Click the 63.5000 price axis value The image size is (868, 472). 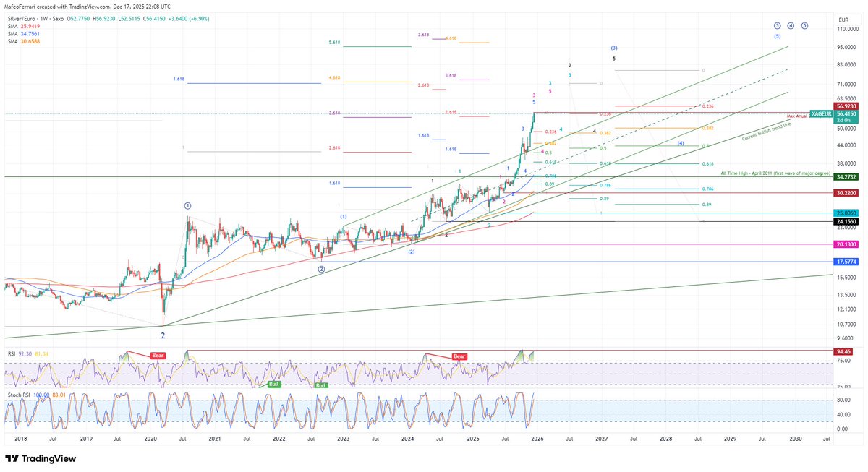846,98
